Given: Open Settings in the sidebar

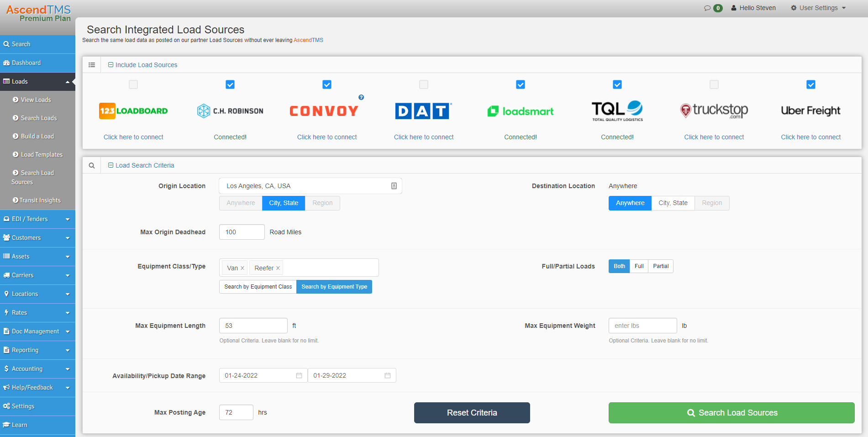Looking at the screenshot, I should pyautogui.click(x=37, y=406).
